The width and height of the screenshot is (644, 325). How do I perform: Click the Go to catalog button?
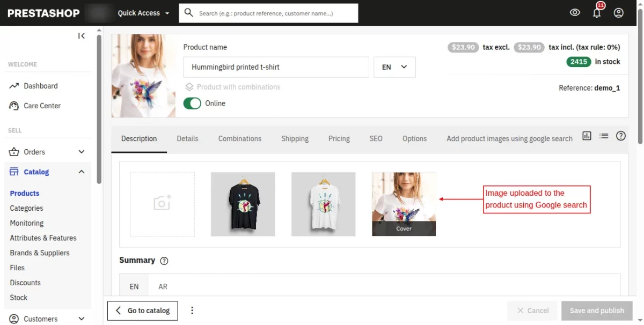coord(143,311)
